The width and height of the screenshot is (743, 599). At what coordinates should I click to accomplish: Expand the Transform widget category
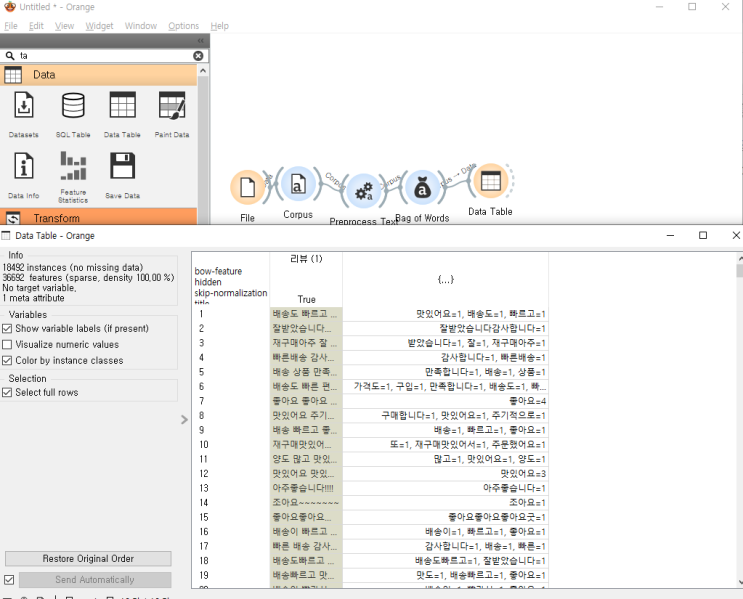99,217
